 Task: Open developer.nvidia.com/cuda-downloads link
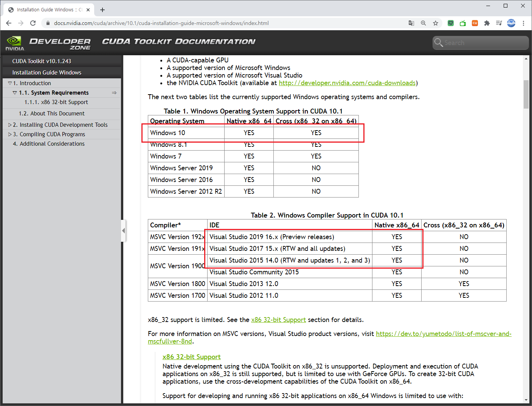347,83
